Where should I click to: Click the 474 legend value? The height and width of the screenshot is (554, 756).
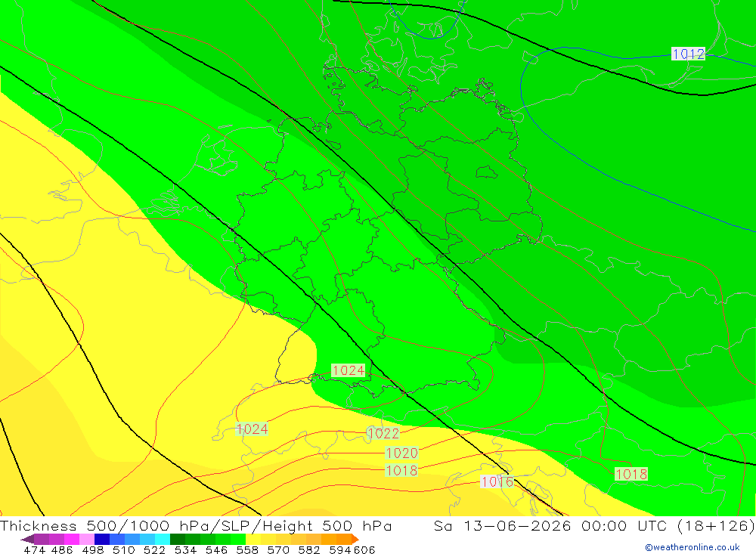[x=34, y=549]
